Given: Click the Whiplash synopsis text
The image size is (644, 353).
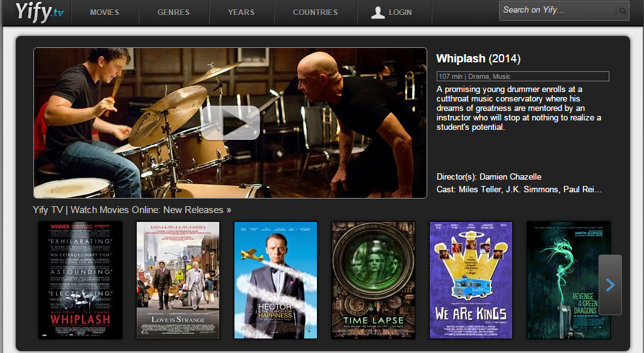Looking at the screenshot, I should point(519,108).
